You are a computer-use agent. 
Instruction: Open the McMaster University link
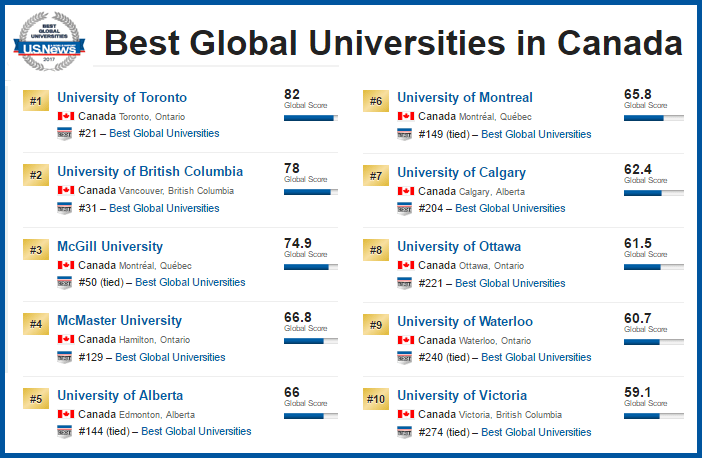pyautogui.click(x=120, y=321)
